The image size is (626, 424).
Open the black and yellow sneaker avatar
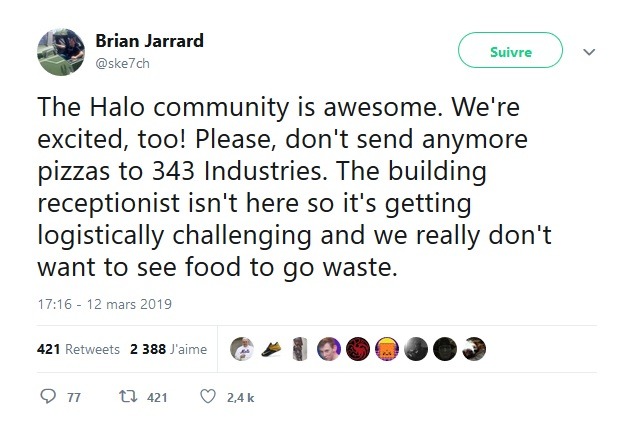271,349
